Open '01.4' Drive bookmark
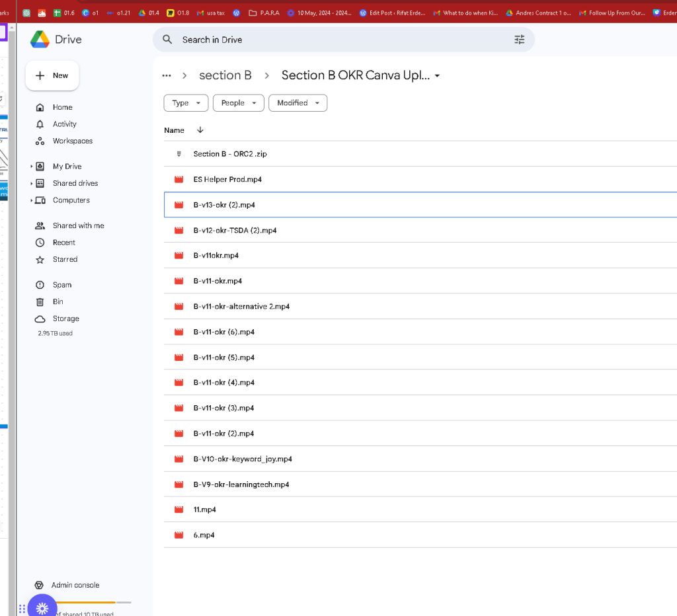Viewport: 677px width, 616px height. pyautogui.click(x=149, y=13)
